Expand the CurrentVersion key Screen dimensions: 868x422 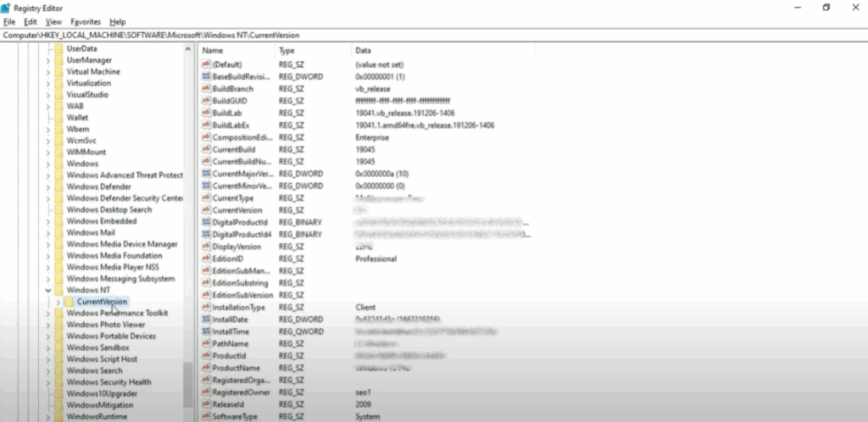click(58, 302)
